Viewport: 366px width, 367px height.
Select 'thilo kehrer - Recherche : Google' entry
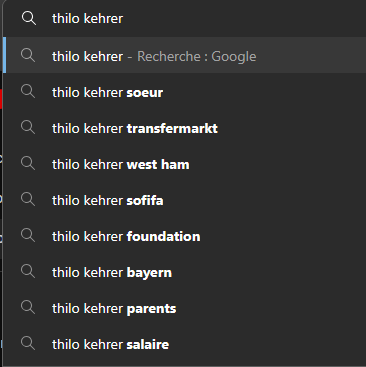coord(186,55)
